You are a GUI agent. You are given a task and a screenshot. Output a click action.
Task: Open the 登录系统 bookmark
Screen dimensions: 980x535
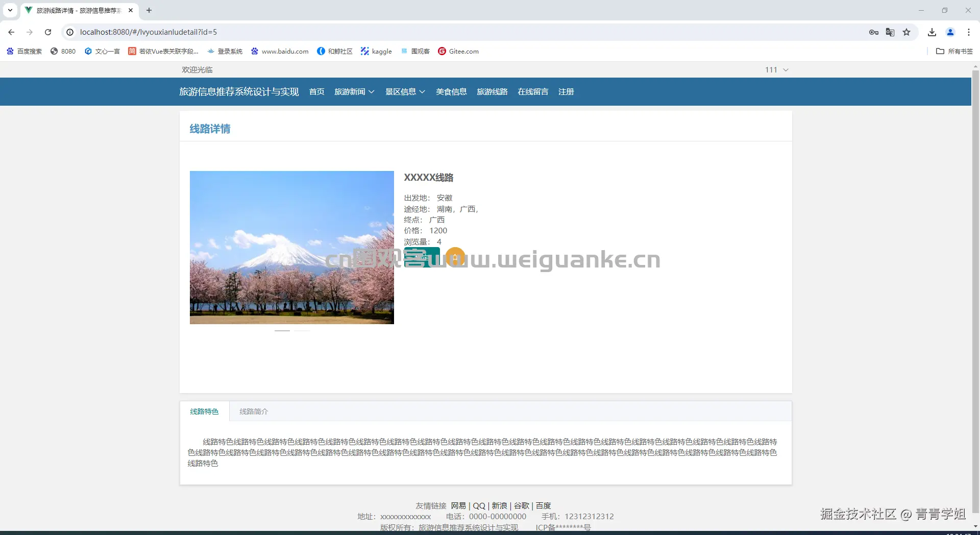(225, 51)
